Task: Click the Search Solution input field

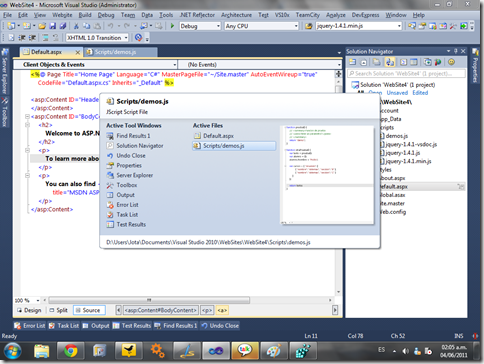Action: 406,73
